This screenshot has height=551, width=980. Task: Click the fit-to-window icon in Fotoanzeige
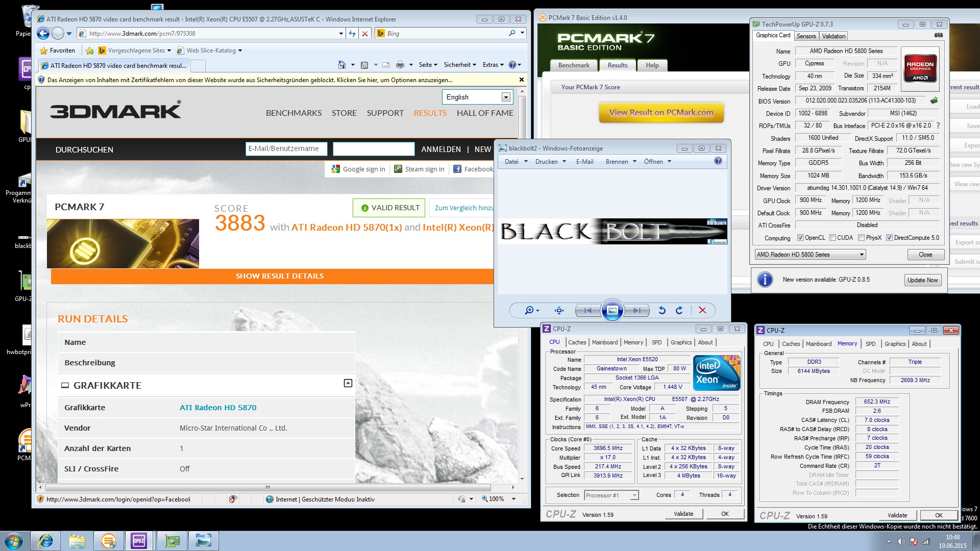pos(559,310)
